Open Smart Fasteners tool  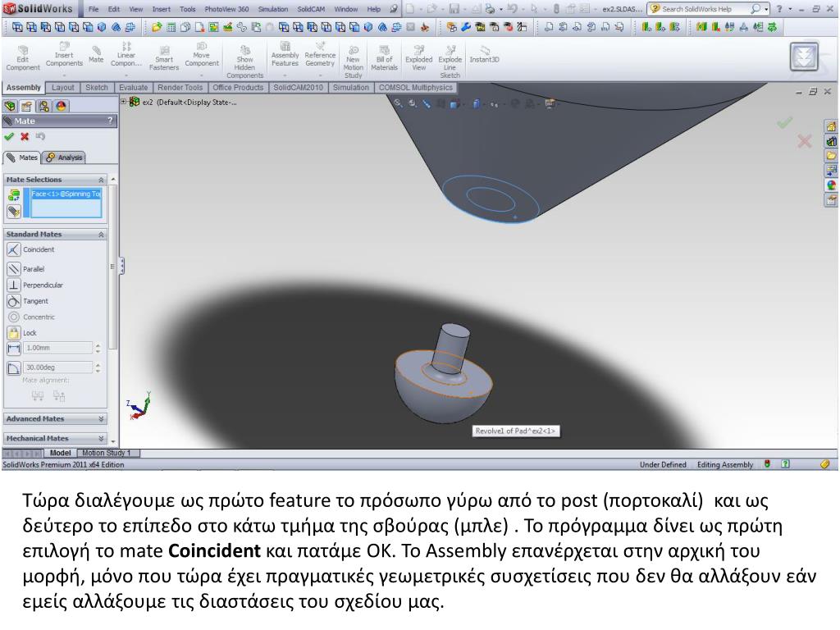pyautogui.click(x=164, y=58)
